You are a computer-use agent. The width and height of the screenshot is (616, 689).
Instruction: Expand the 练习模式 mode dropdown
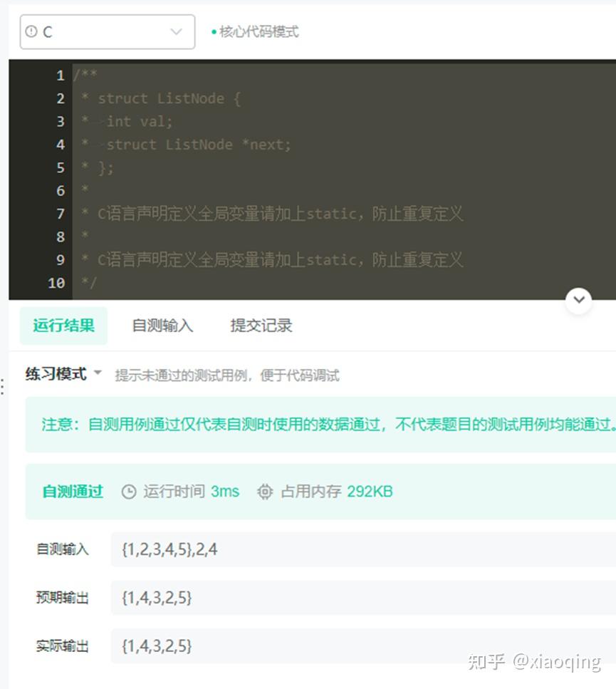click(x=63, y=374)
